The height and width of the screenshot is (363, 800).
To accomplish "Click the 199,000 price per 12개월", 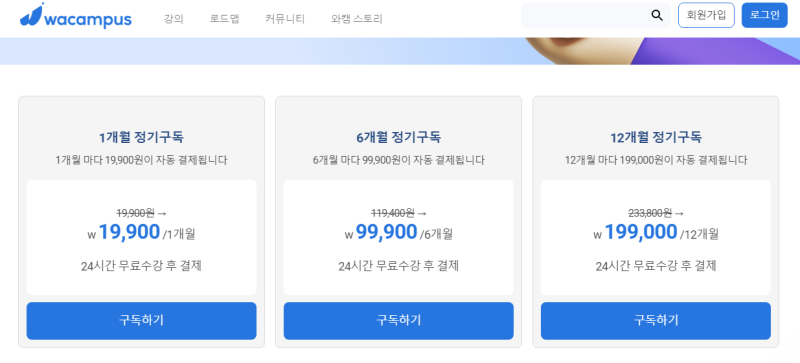I will pyautogui.click(x=656, y=233).
